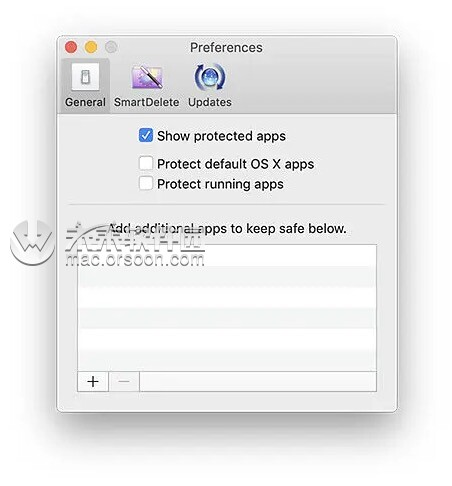Viewport: 452px width, 486px height.
Task: Select the General tab label
Action: click(85, 102)
